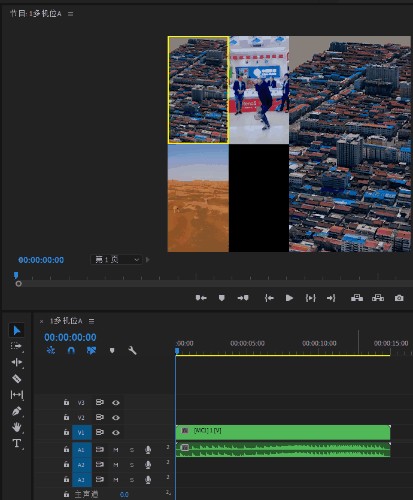The height and width of the screenshot is (500, 413).
Task: Activate the Slip tool
Action: tap(17, 395)
